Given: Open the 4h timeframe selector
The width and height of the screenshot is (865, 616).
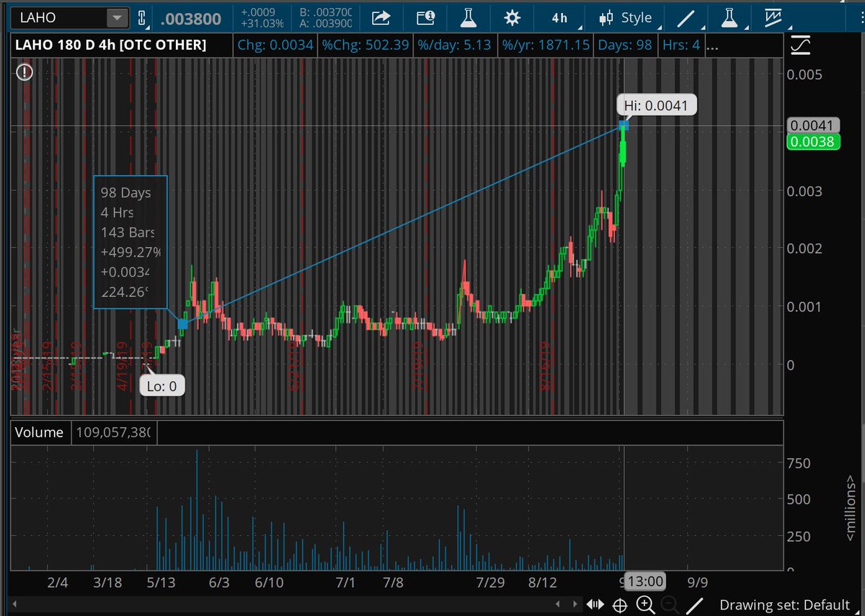Looking at the screenshot, I should click(559, 17).
